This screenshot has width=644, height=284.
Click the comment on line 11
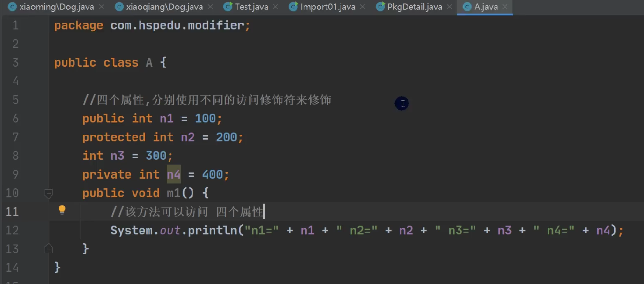pyautogui.click(x=187, y=212)
